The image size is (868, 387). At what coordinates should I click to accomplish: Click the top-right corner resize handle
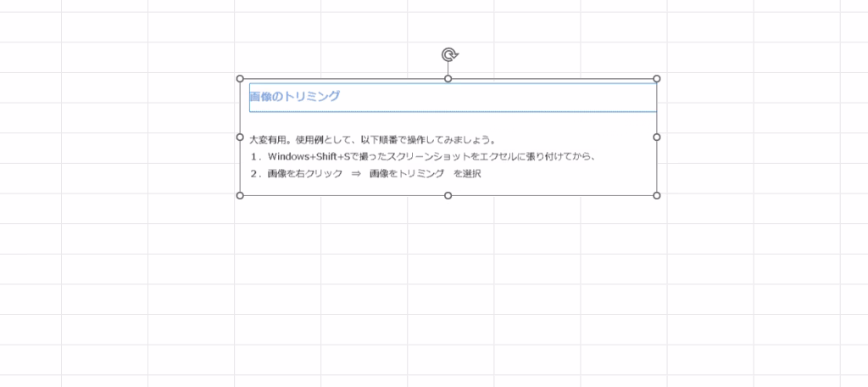click(x=657, y=79)
